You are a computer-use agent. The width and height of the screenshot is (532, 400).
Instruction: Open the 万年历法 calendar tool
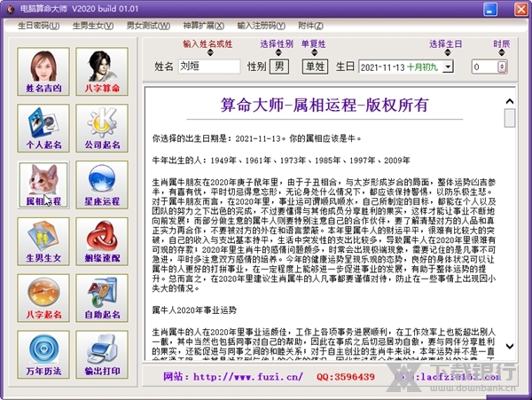pyautogui.click(x=43, y=355)
